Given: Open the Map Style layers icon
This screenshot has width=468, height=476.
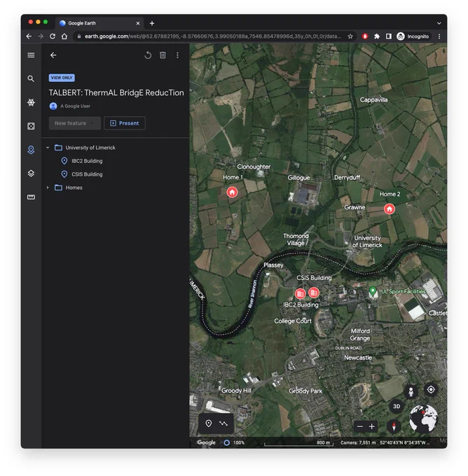Looking at the screenshot, I should tap(31, 174).
